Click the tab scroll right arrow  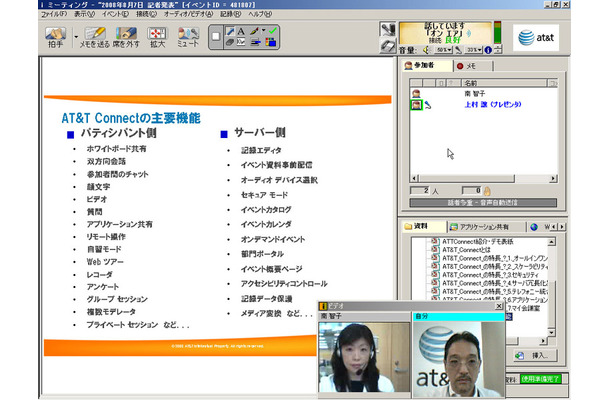click(562, 226)
